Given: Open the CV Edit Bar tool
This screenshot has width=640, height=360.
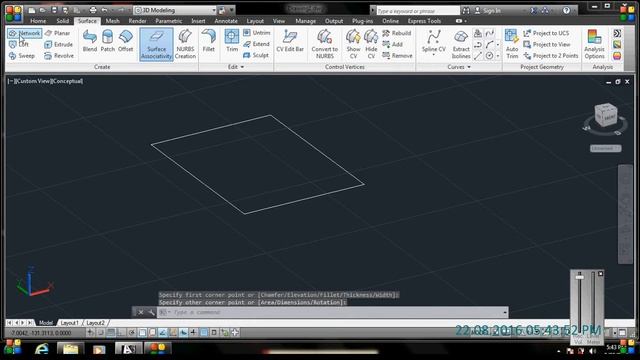Looking at the screenshot, I should click(x=290, y=41).
